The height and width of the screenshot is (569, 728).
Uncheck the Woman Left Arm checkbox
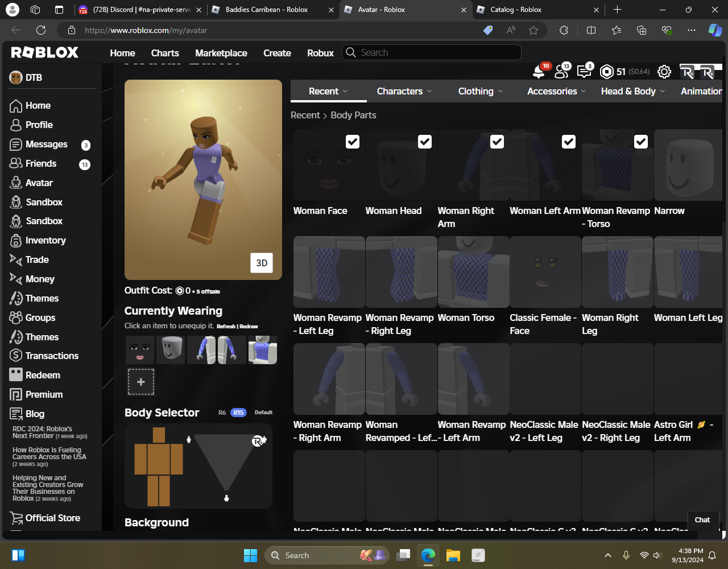pyautogui.click(x=569, y=142)
